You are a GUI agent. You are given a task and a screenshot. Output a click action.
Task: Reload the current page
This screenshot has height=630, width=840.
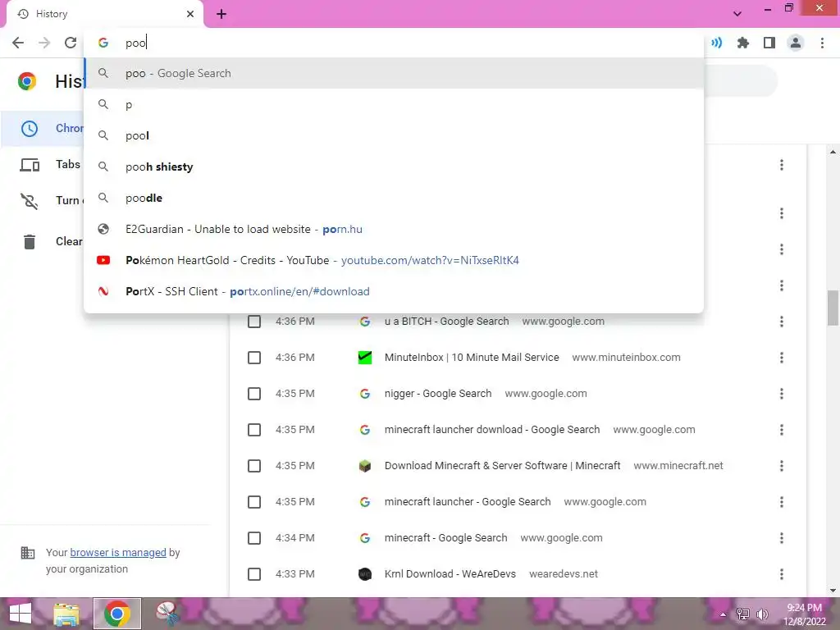(71, 43)
